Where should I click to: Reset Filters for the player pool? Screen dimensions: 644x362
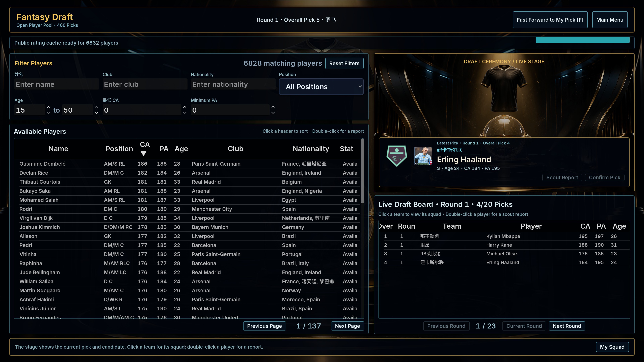point(344,64)
